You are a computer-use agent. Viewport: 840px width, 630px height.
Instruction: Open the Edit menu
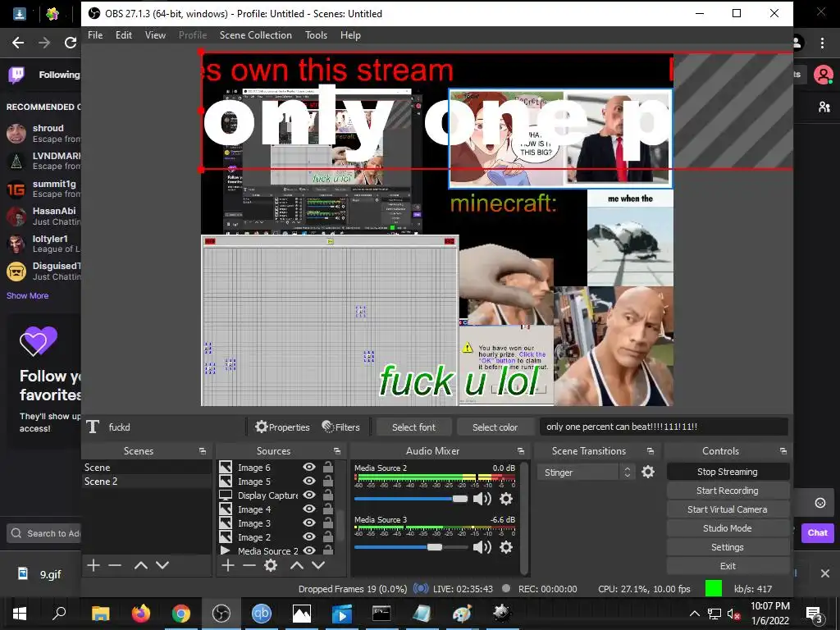pyautogui.click(x=124, y=34)
